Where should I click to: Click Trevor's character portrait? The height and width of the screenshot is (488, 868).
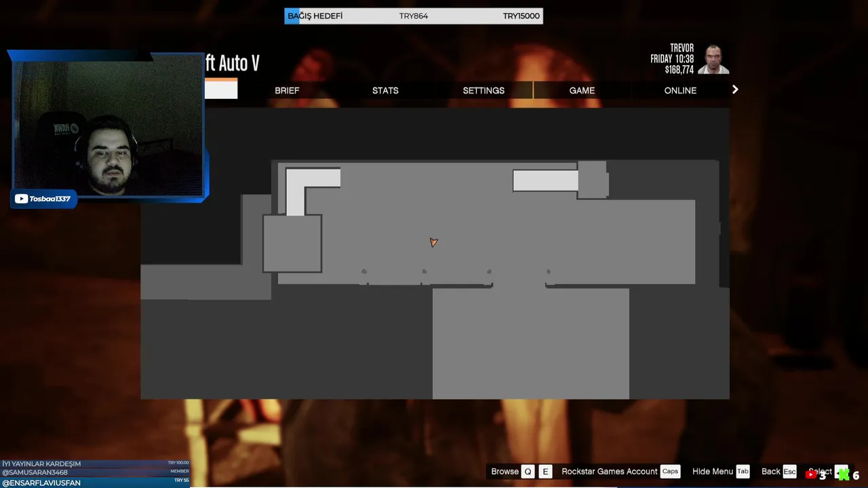713,60
